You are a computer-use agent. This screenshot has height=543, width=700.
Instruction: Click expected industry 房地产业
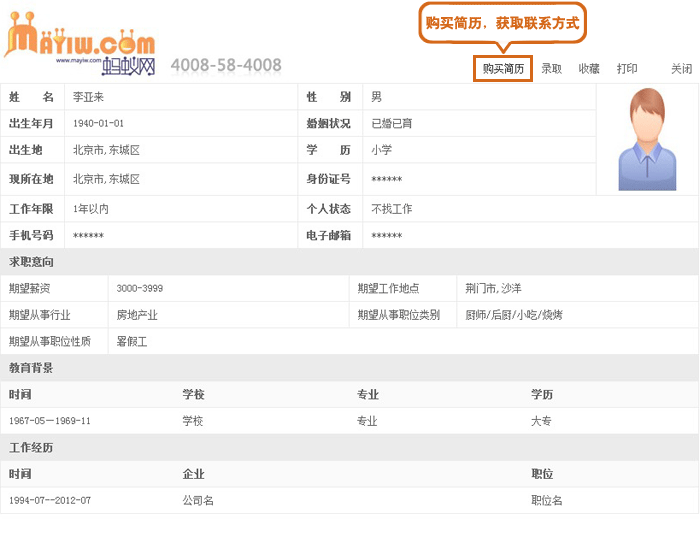click(137, 315)
